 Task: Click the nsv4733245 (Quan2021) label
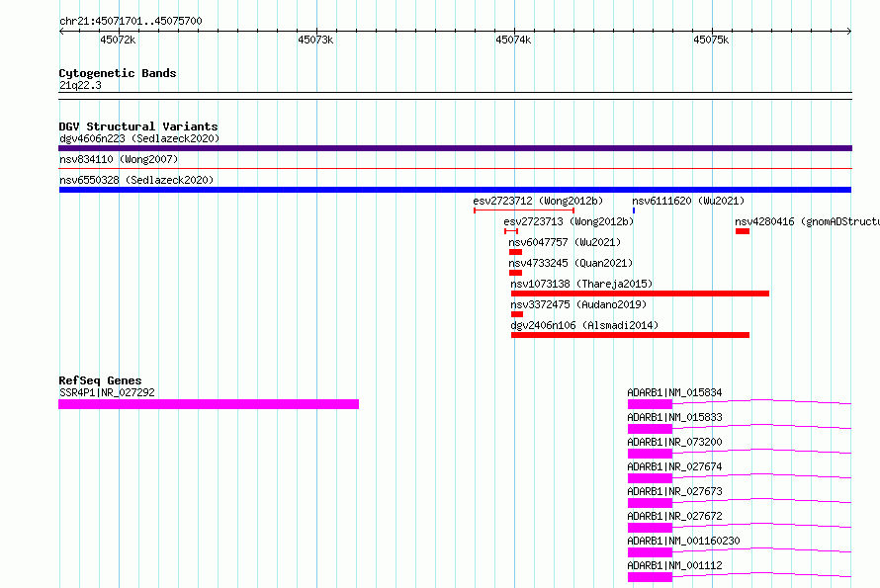pyautogui.click(x=571, y=263)
